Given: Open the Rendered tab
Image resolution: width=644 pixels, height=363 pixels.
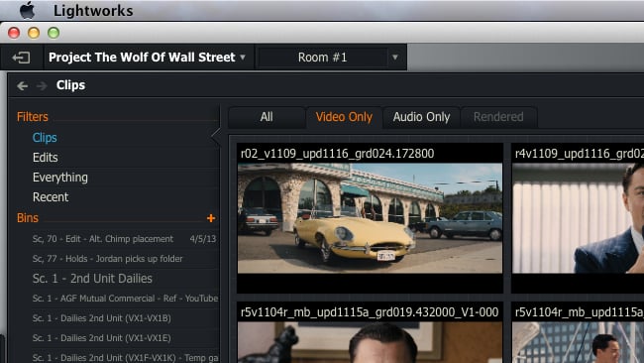Looking at the screenshot, I should 498,117.
